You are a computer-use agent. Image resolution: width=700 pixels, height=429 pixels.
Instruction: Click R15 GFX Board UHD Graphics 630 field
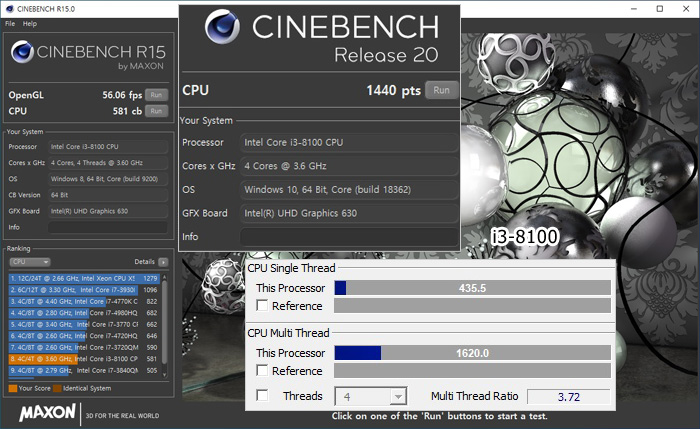click(108, 211)
